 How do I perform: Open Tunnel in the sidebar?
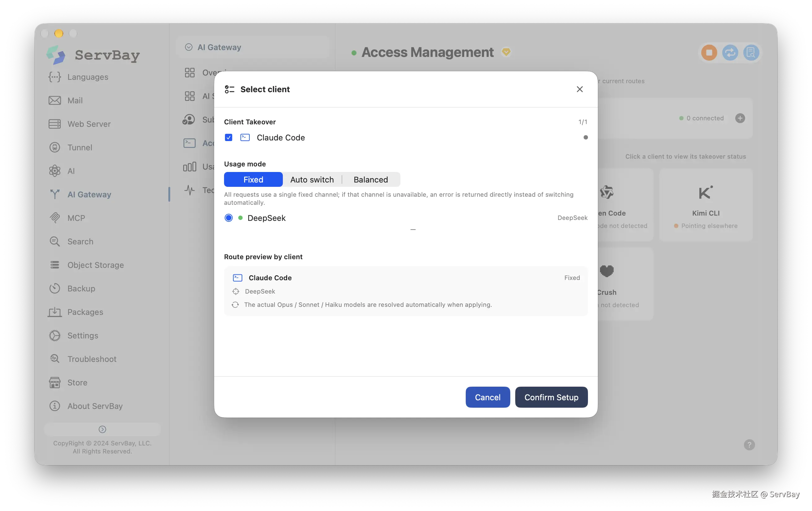[70, 147]
